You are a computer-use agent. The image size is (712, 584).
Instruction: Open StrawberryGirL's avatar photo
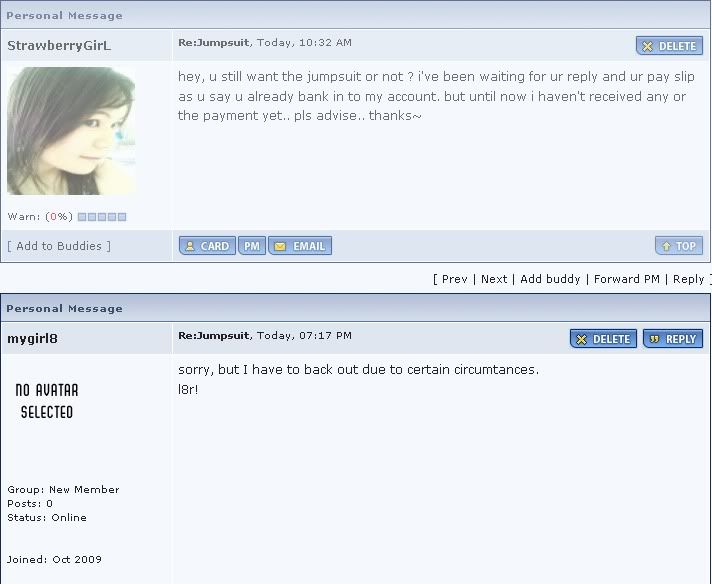click(71, 131)
